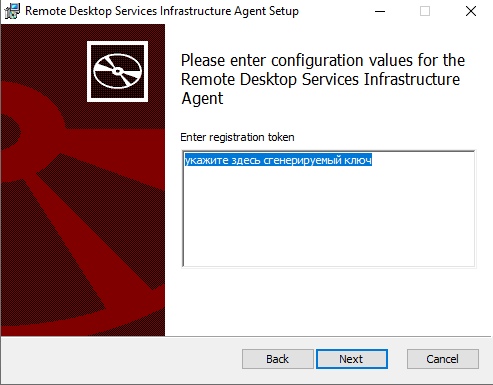Cancel the agent setup
493x385 pixels.
[x=443, y=359]
